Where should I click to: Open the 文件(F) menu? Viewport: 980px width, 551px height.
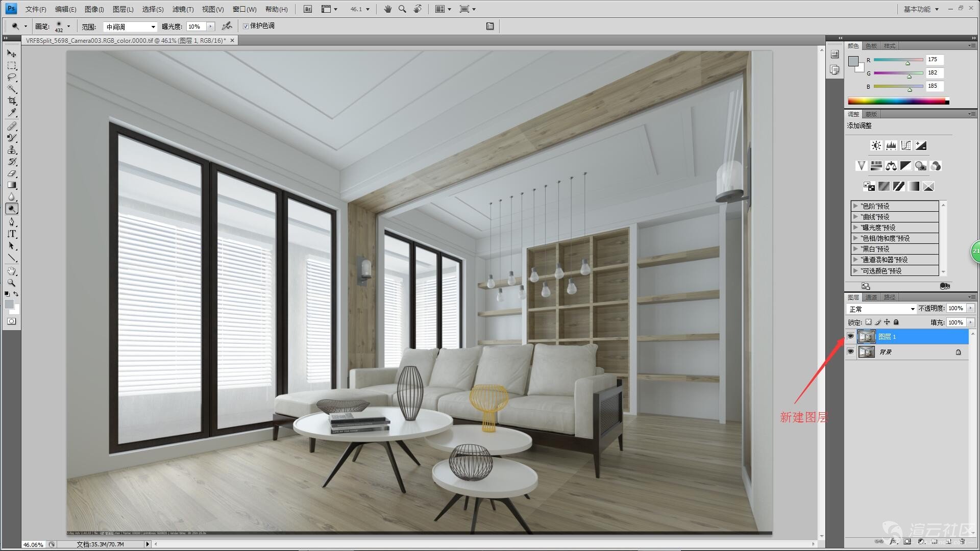(x=36, y=9)
